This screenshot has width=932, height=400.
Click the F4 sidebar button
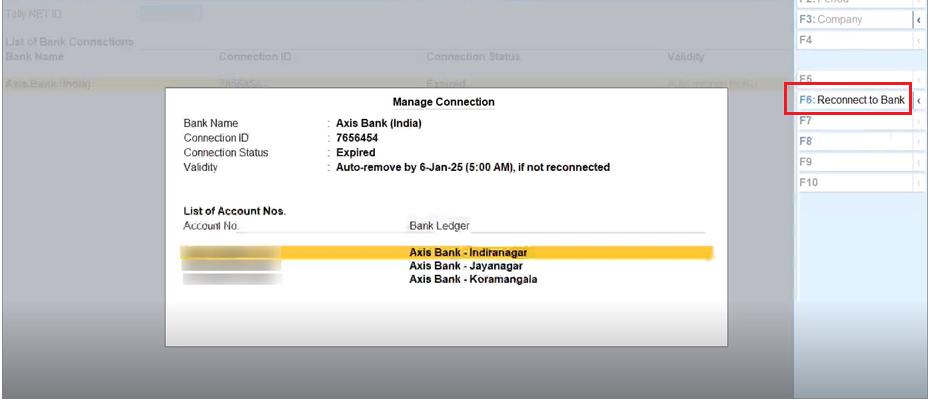pos(854,40)
